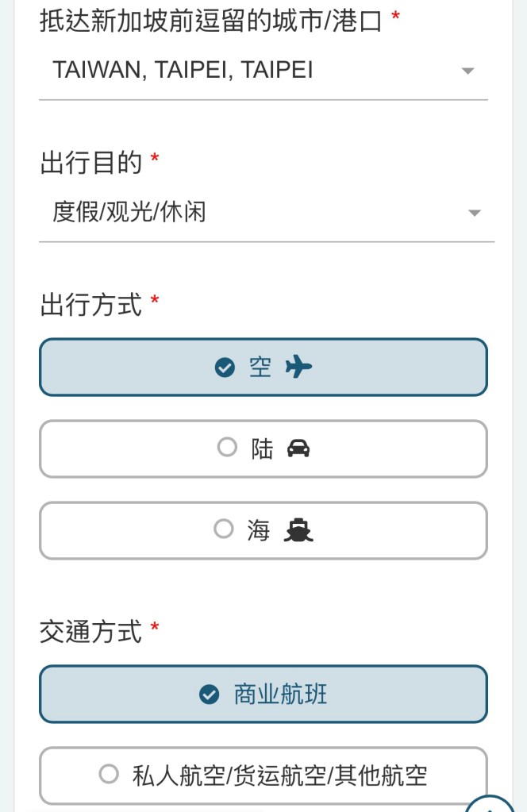Viewport: 527px width, 812px height.
Task: Tap the 陆 text label
Action: click(262, 449)
